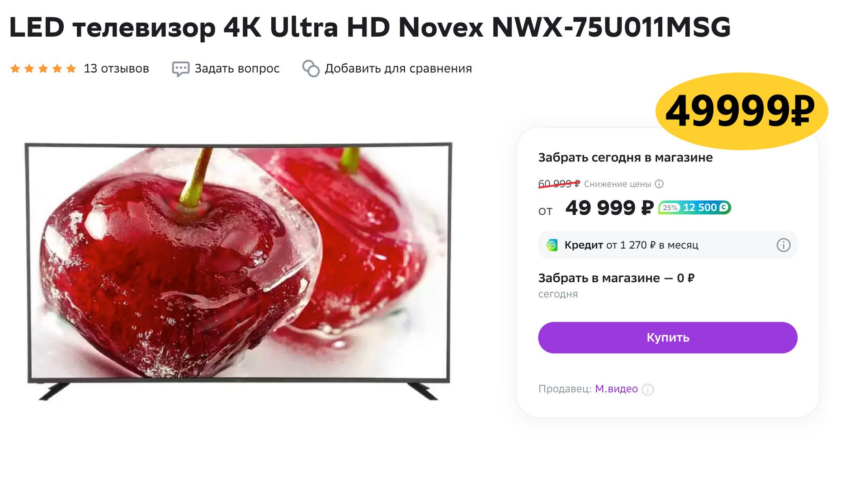Open the М.видео seller link
Screen dimensions: 868x477
616,389
